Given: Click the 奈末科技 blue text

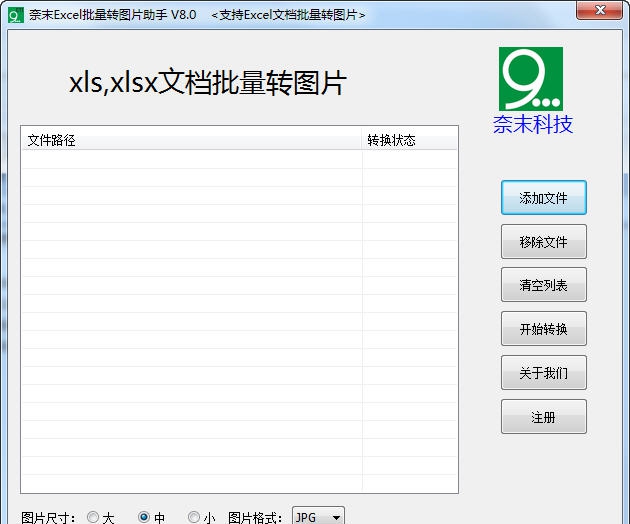Looking at the screenshot, I should point(533,124).
